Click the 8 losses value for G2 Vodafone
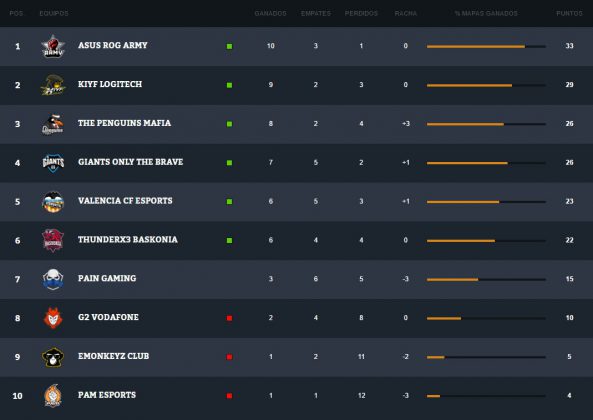The width and height of the screenshot is (593, 420). pos(361,318)
